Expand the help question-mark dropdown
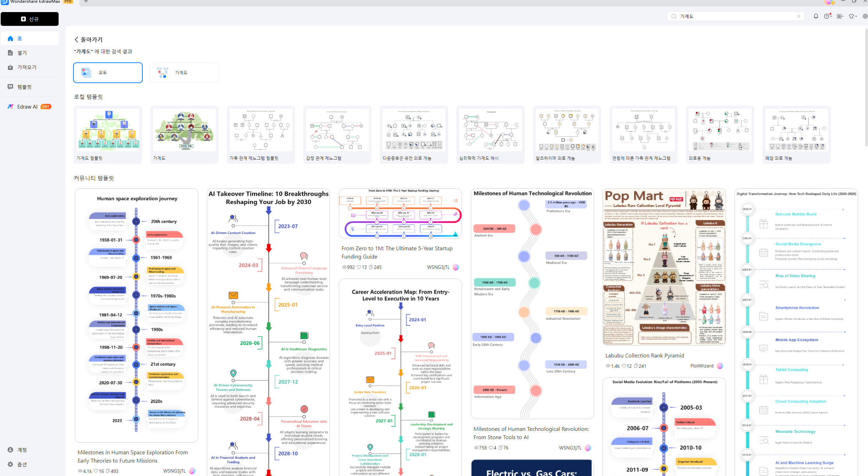This screenshot has width=868, height=476. click(x=827, y=16)
